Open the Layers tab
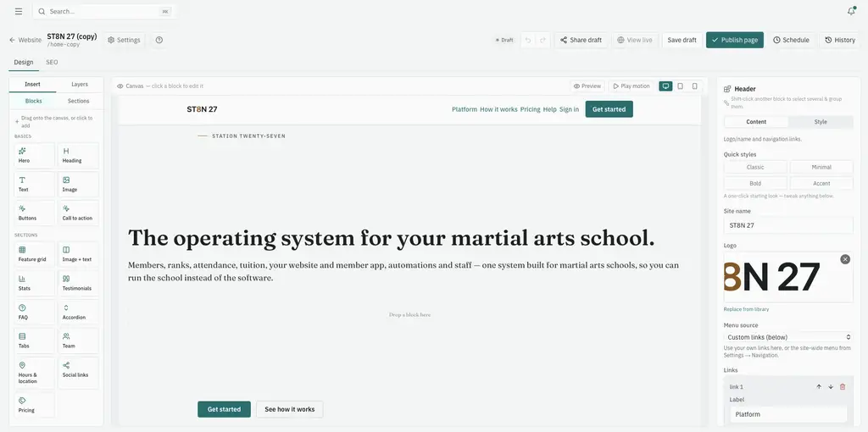 80,84
